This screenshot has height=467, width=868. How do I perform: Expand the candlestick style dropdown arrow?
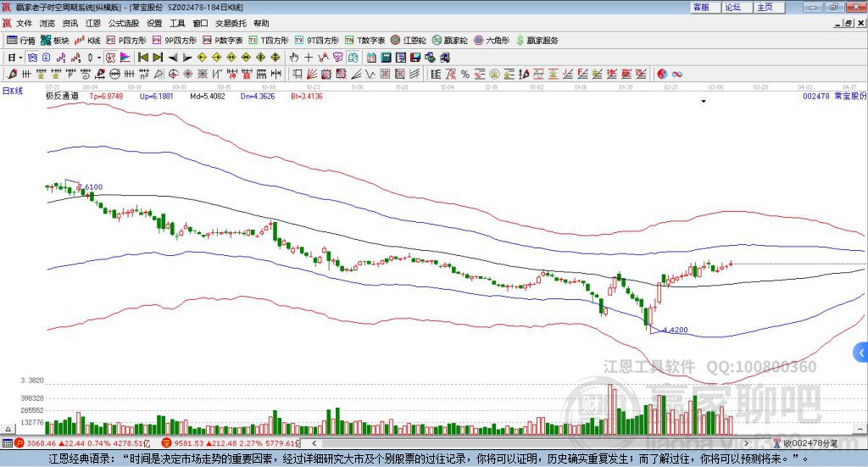(99, 58)
